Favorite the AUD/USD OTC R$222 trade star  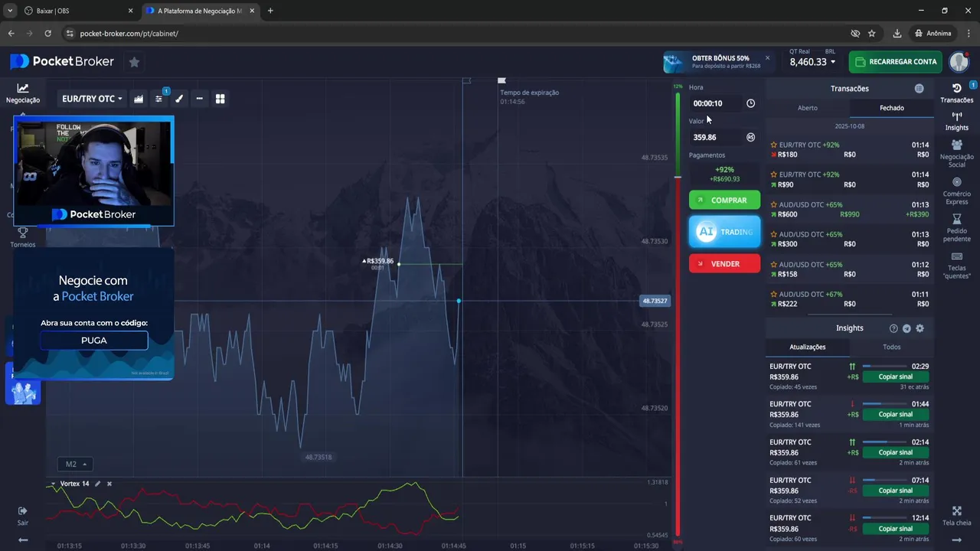[774, 294]
